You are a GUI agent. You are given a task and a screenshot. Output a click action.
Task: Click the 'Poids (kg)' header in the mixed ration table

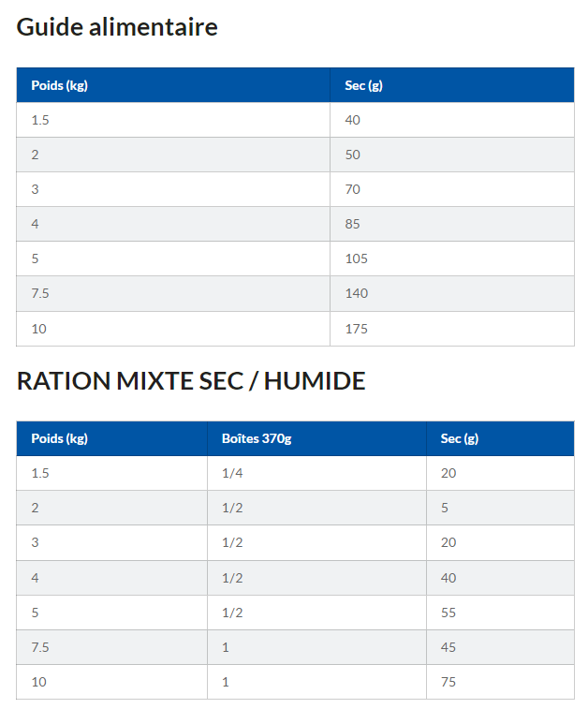pos(59,438)
